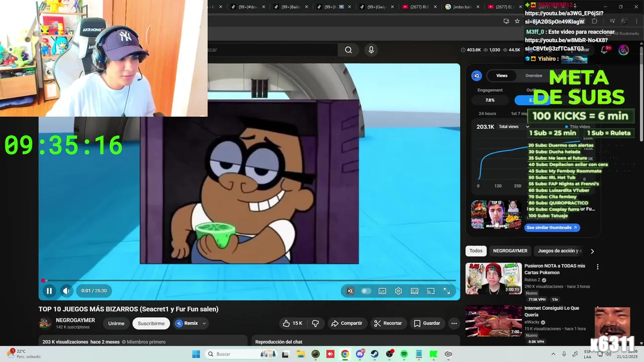
Task: Click the Unirme membership button
Action: 116,323
